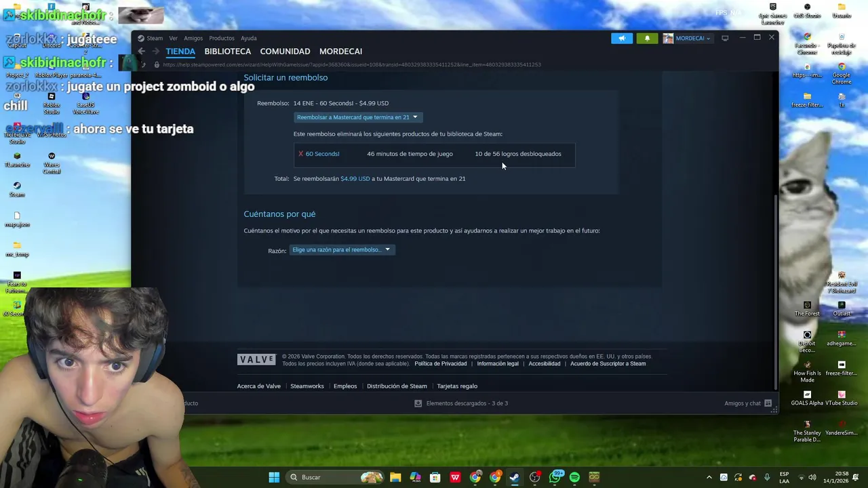
Task: Click the 60 Seconds! product link
Action: pos(323,154)
